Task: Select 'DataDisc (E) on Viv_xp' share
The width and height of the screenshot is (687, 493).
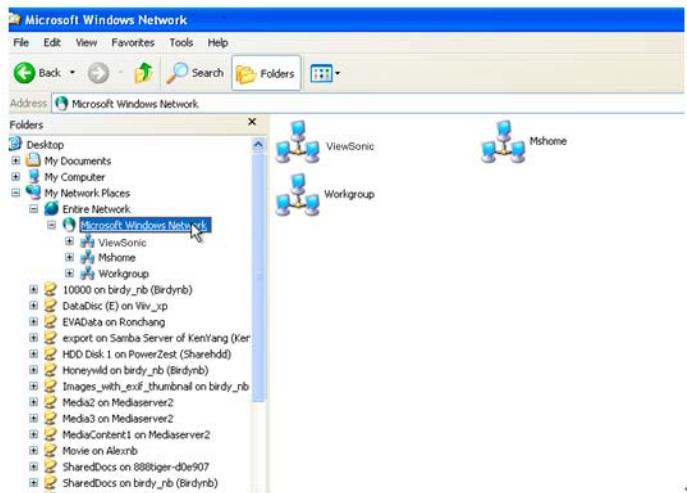Action: 115,306
